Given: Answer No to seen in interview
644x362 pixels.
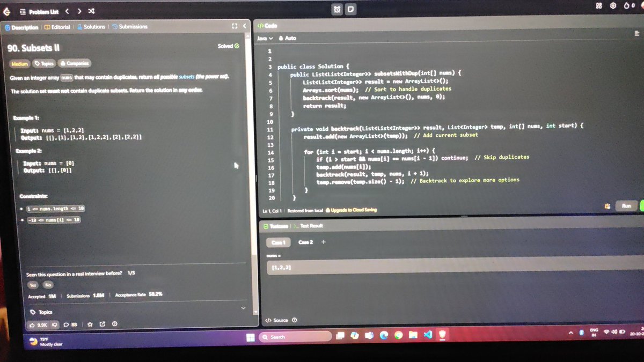Looking at the screenshot, I should pyautogui.click(x=48, y=285).
